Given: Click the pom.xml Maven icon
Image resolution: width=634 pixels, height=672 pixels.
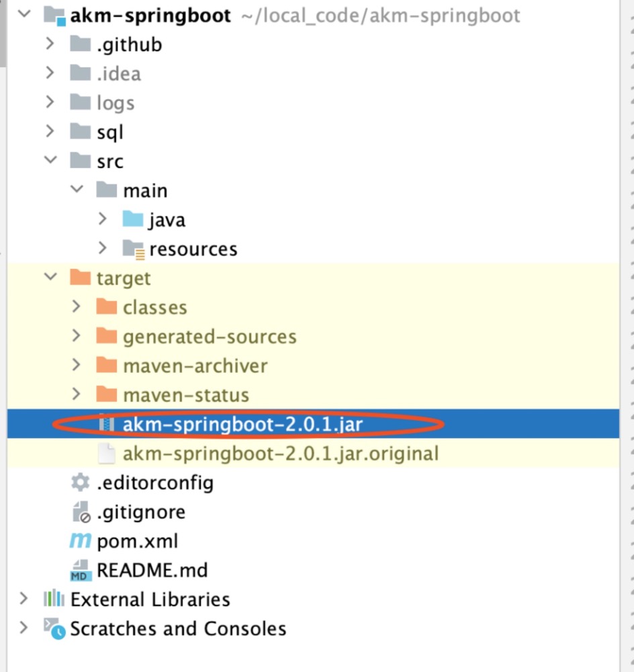Looking at the screenshot, I should pyautogui.click(x=80, y=541).
